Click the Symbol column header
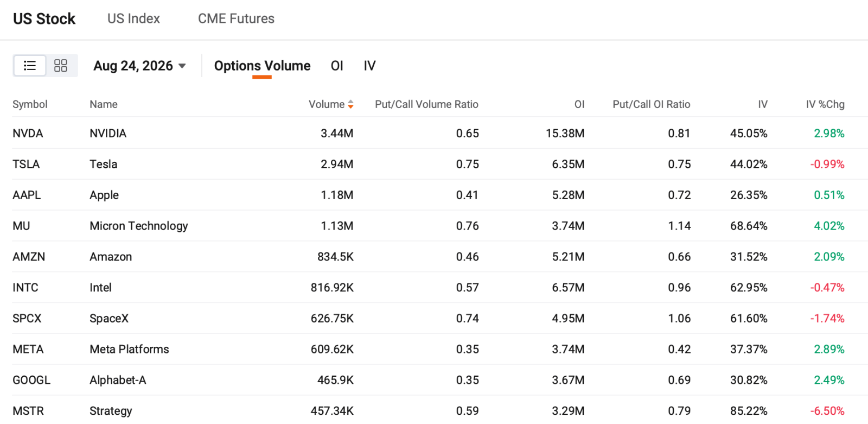The width and height of the screenshot is (868, 424). coord(30,104)
